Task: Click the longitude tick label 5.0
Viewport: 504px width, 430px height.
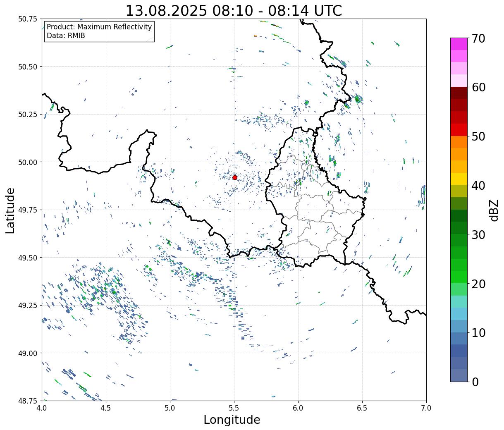Action: [x=170, y=408]
